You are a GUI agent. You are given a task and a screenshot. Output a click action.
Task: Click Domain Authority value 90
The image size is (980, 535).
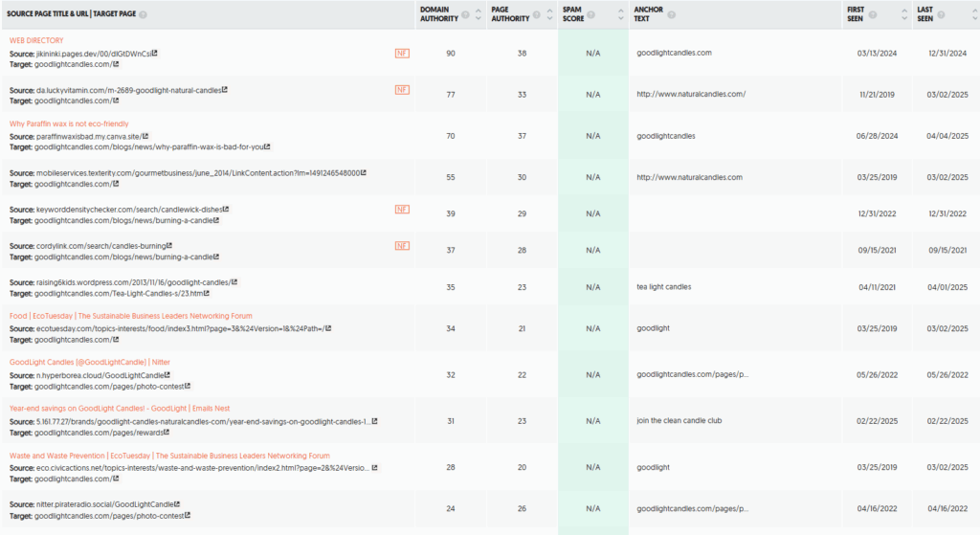pos(451,54)
